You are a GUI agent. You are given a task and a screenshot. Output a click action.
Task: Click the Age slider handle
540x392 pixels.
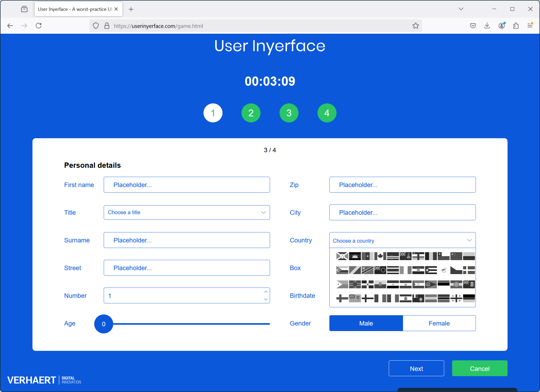click(104, 324)
